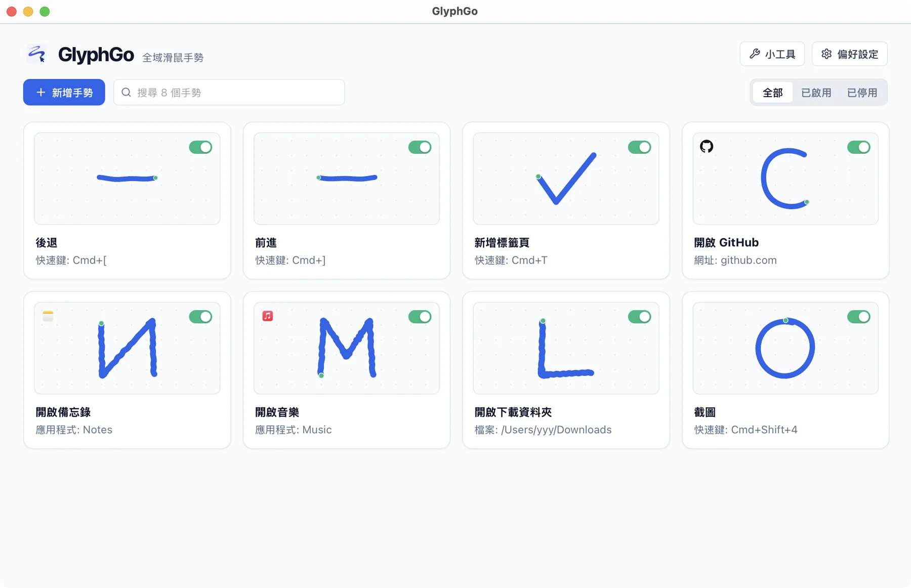Open the C-shaped gesture preview
This screenshot has width=911, height=588.
click(785, 179)
